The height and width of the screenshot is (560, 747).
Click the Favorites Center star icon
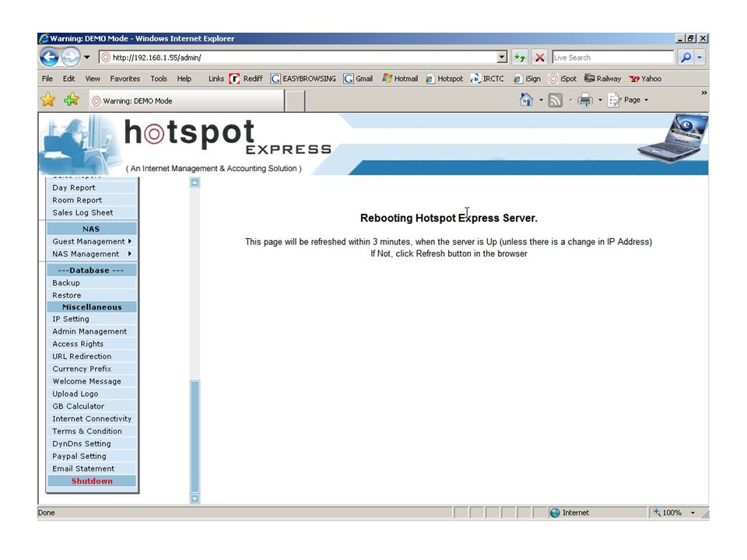48,100
